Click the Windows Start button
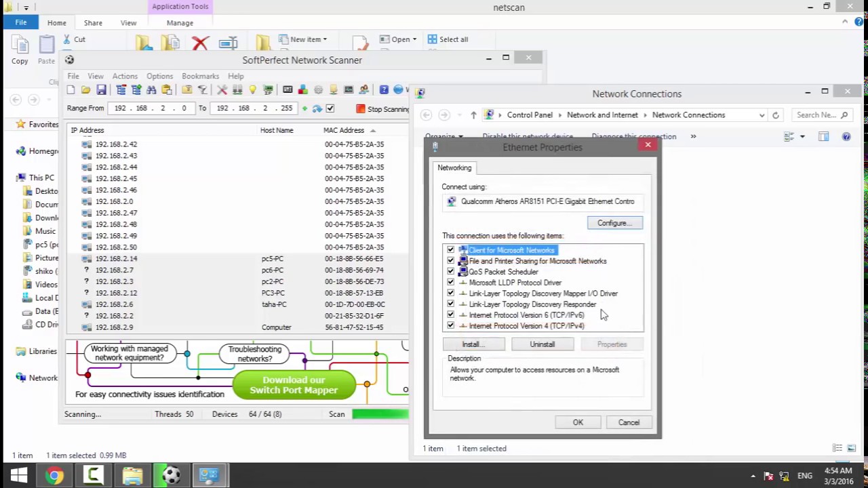This screenshot has width=868, height=488. (18, 475)
